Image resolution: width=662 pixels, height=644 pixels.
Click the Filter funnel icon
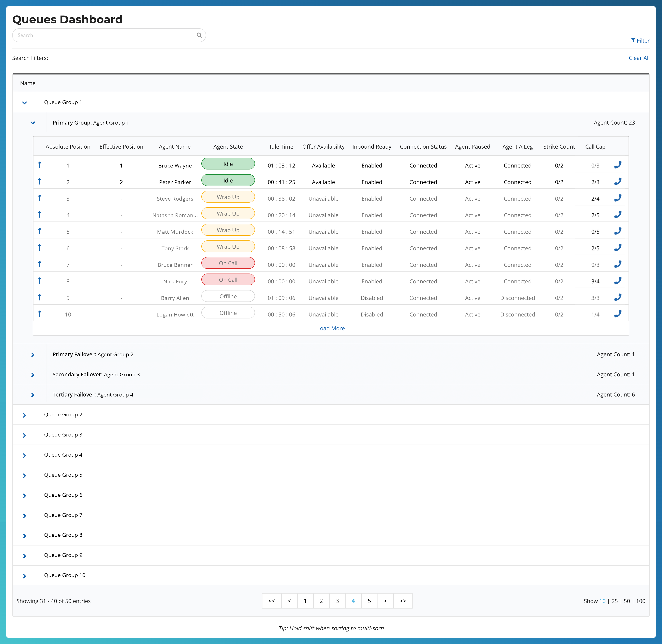(633, 40)
